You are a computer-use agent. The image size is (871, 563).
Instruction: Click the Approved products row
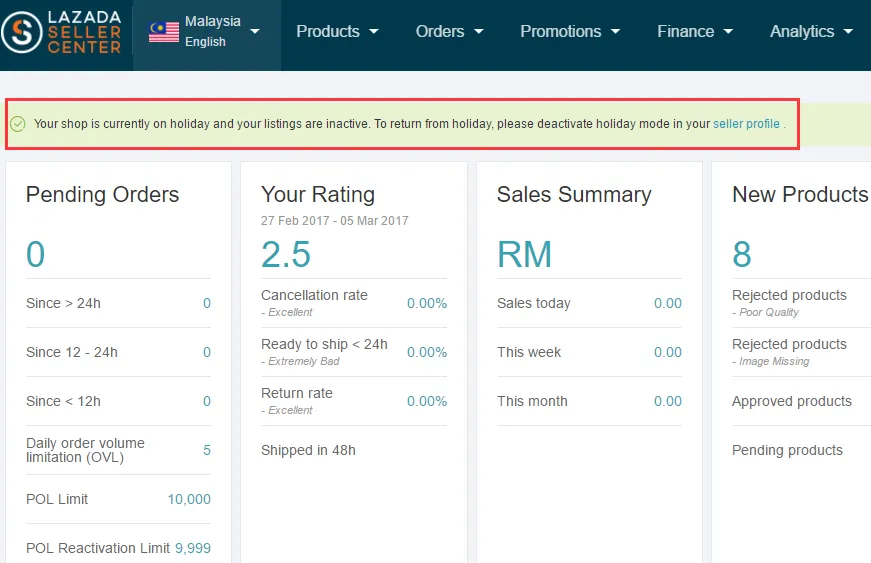point(801,401)
